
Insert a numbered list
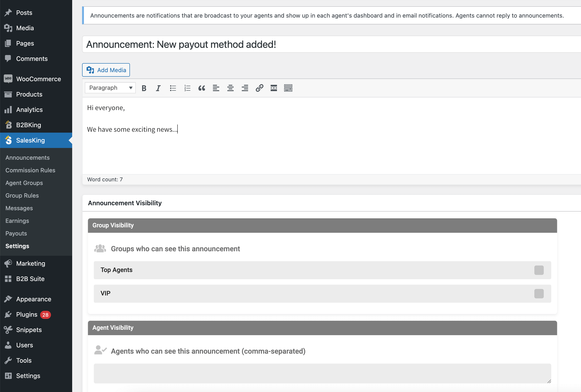(x=187, y=88)
